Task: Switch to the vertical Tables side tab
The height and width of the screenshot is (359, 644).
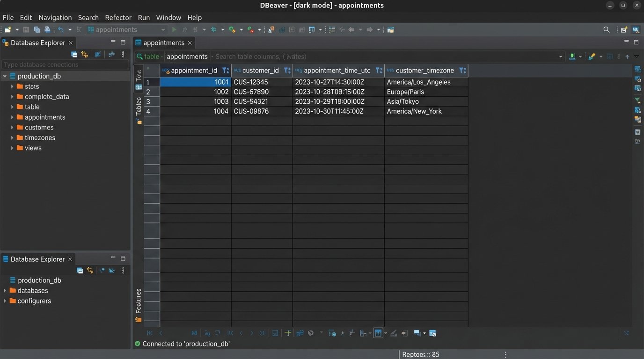Action: (139, 107)
